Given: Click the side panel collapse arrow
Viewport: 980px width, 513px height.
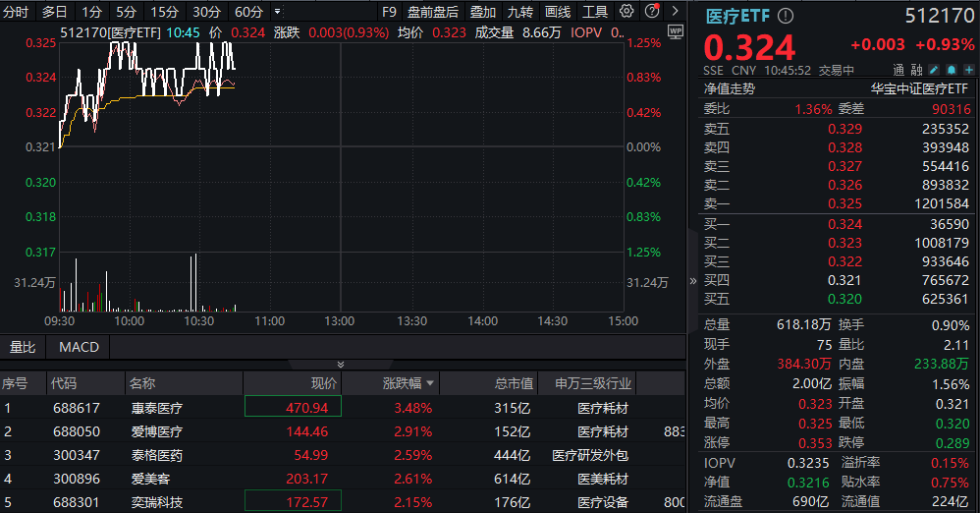Looking at the screenshot, I should [693, 281].
